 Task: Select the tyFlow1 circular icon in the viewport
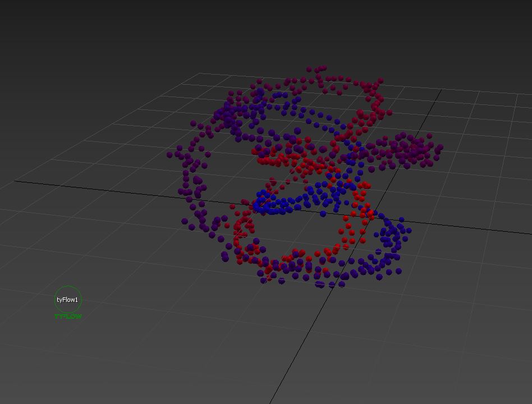68,300
